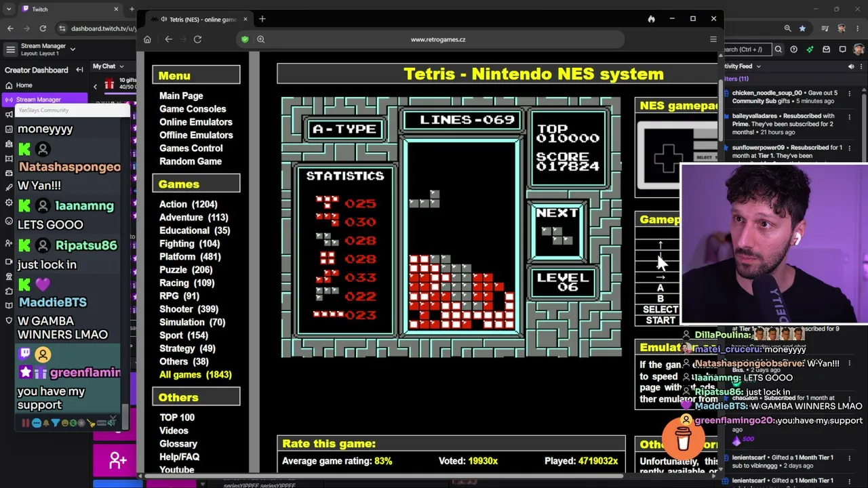The image size is (868, 488).
Task: Open new tab in Tetris browser window
Action: click(262, 19)
